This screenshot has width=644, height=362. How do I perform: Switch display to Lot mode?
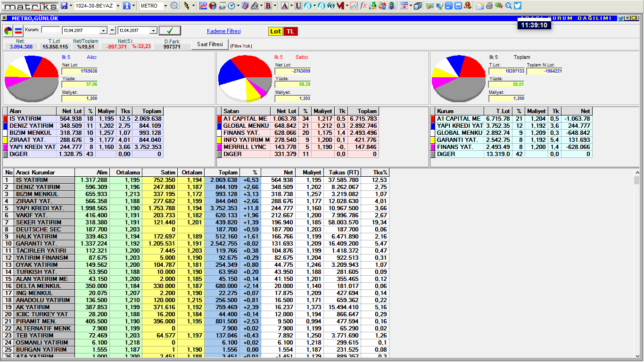pos(275,31)
